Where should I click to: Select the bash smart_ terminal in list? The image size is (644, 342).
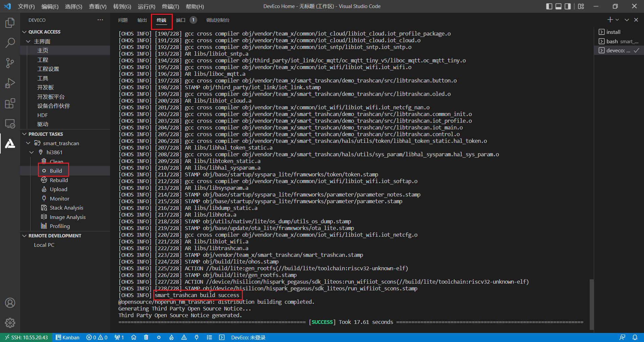coord(619,41)
